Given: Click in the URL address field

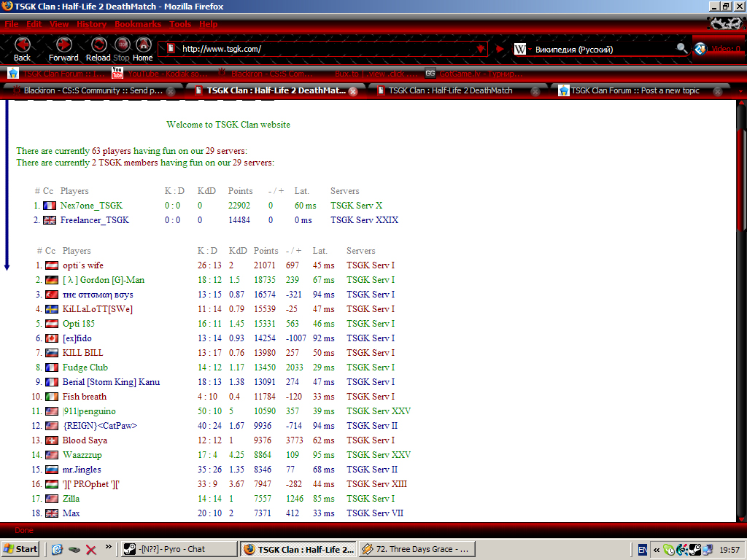Looking at the screenshot, I should coord(321,49).
